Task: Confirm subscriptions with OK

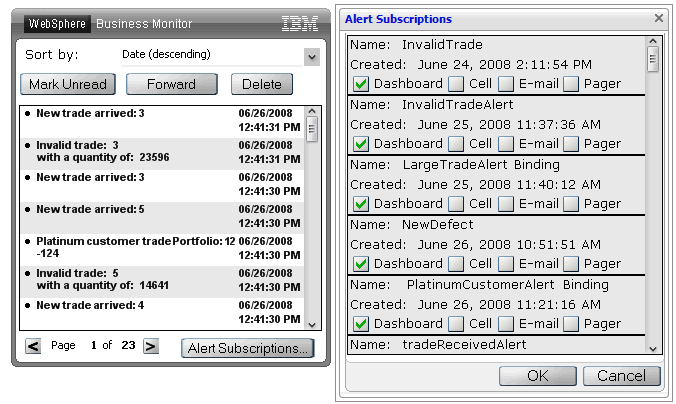Action: click(538, 376)
